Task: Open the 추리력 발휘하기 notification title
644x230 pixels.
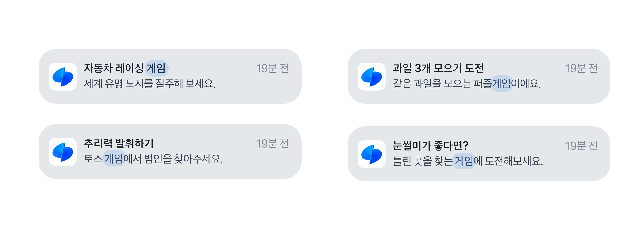Action: (x=118, y=143)
